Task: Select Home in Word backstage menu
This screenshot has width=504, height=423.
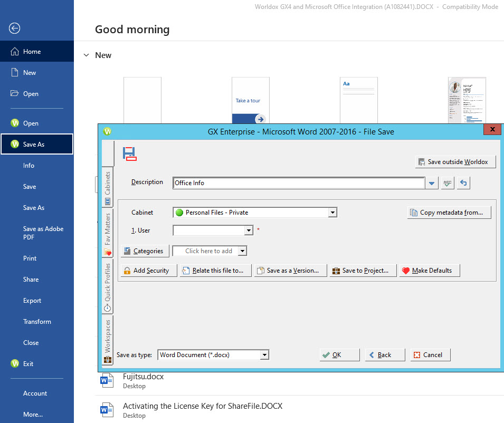Action: pos(37,51)
